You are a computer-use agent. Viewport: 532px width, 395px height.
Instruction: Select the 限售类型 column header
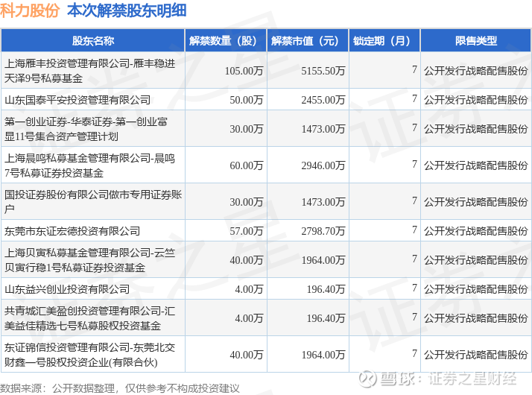[476, 41]
